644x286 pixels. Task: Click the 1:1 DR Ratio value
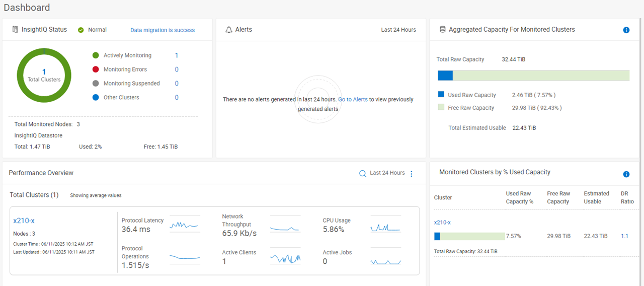pos(624,236)
